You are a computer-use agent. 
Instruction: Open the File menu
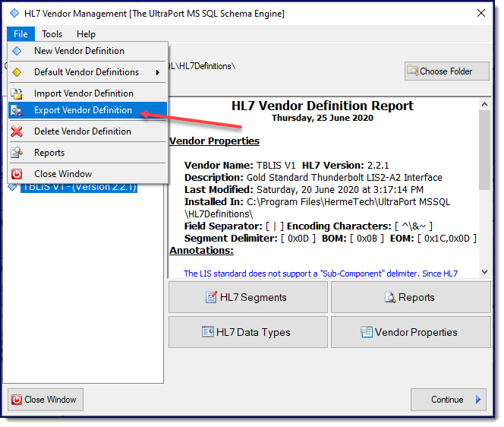pos(20,33)
